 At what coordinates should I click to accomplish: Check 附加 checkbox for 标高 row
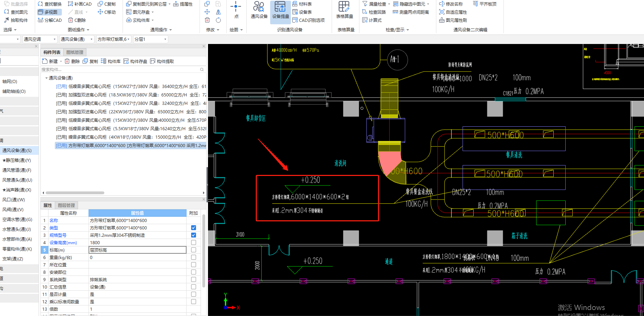click(x=194, y=250)
